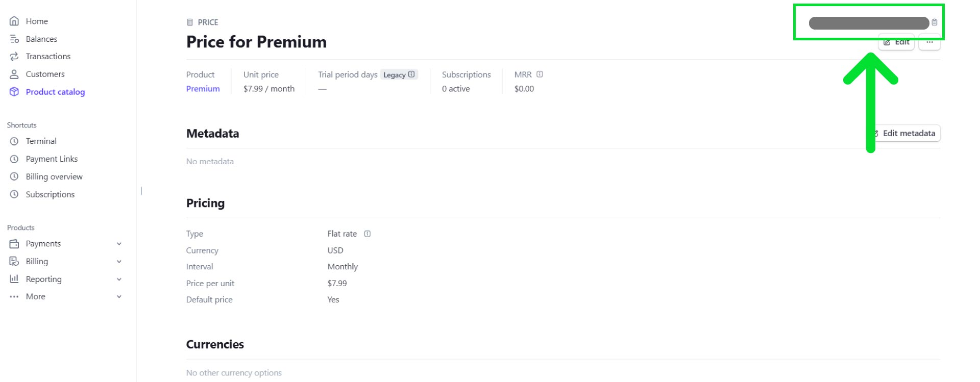Select the Product catalog icon
This screenshot has width=980, height=382.
[14, 92]
